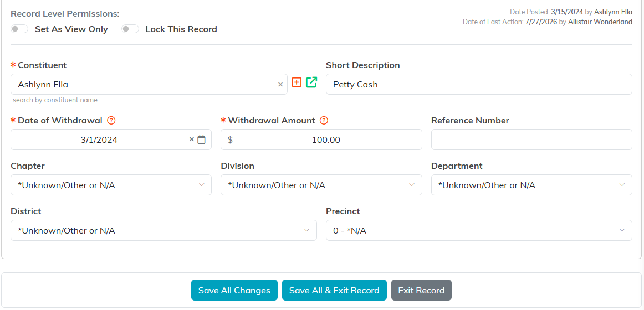Show help for Withdrawal Amount

[324, 121]
